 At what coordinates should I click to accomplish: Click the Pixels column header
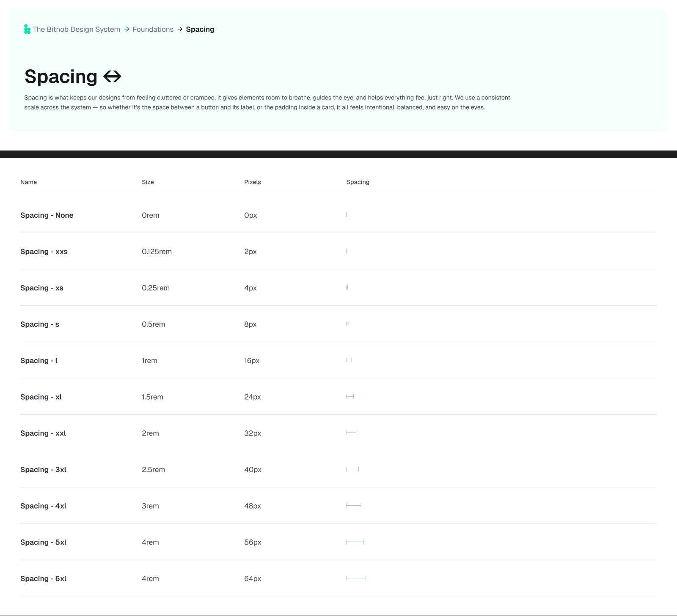click(253, 182)
